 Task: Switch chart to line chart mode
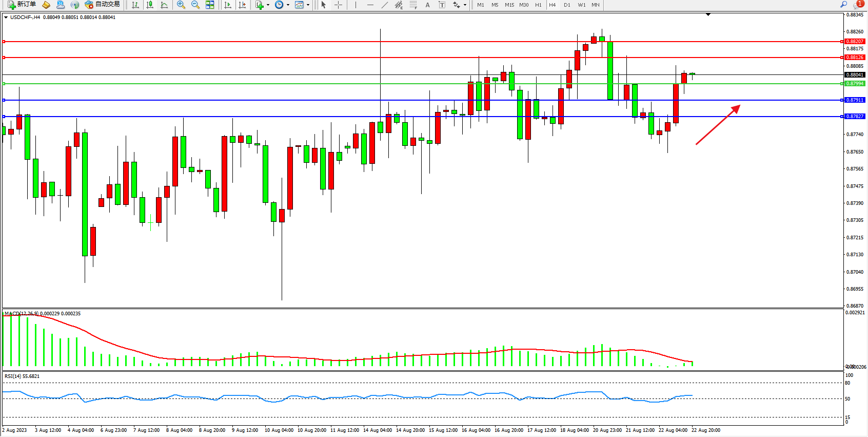(x=164, y=5)
